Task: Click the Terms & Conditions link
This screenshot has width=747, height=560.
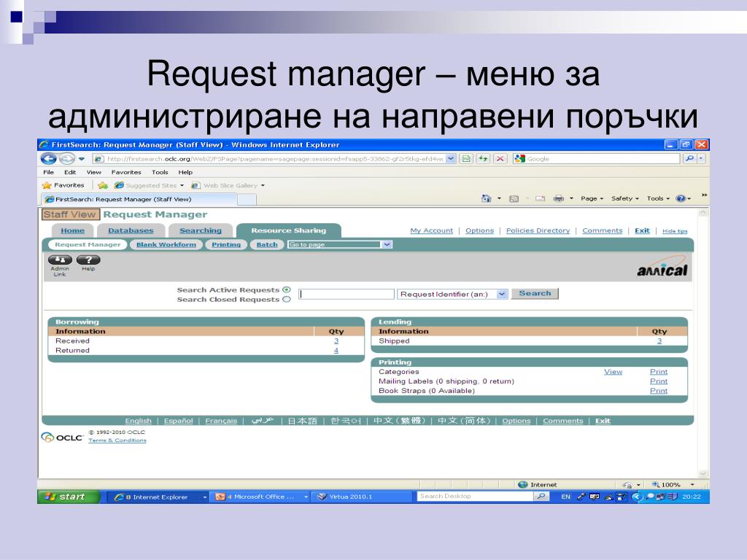Action: pyautogui.click(x=117, y=440)
